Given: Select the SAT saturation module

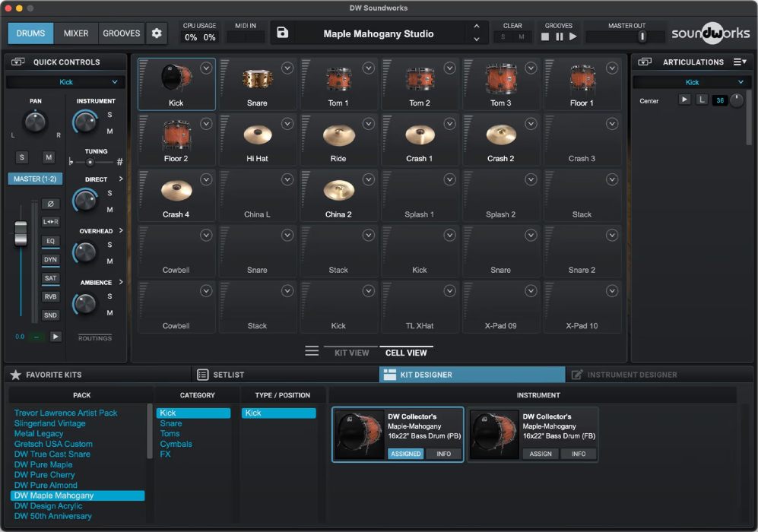Looking at the screenshot, I should pyautogui.click(x=51, y=277).
